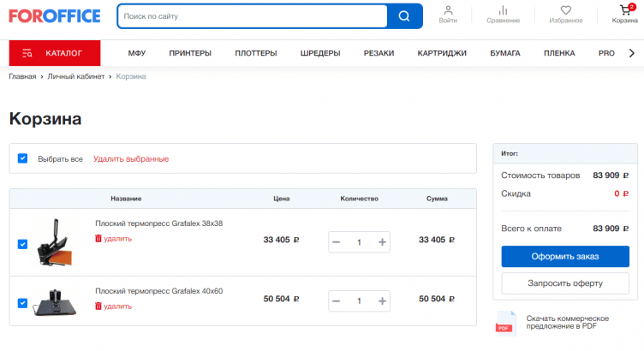Image resolution: width=644 pixels, height=351 pixels.
Task: Open the cart (Корзина) icon in header
Action: (624, 11)
